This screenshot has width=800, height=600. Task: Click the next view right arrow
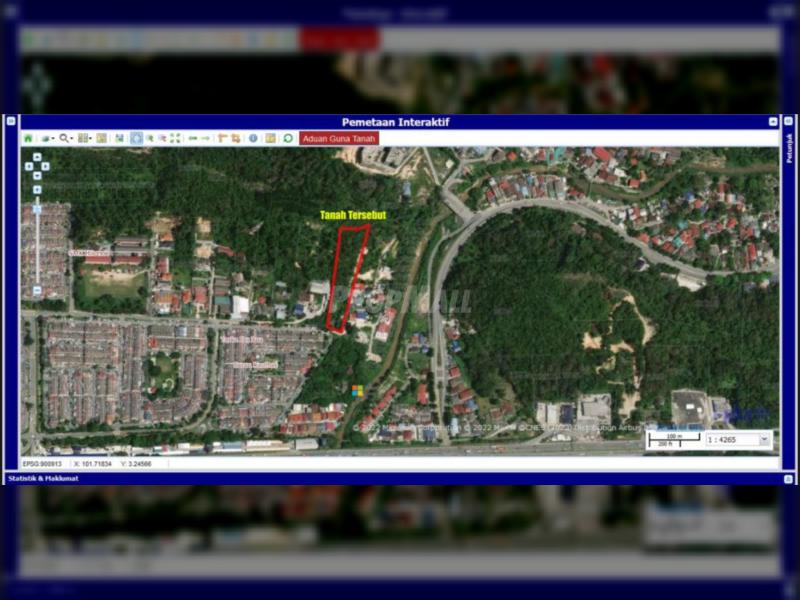[206, 139]
